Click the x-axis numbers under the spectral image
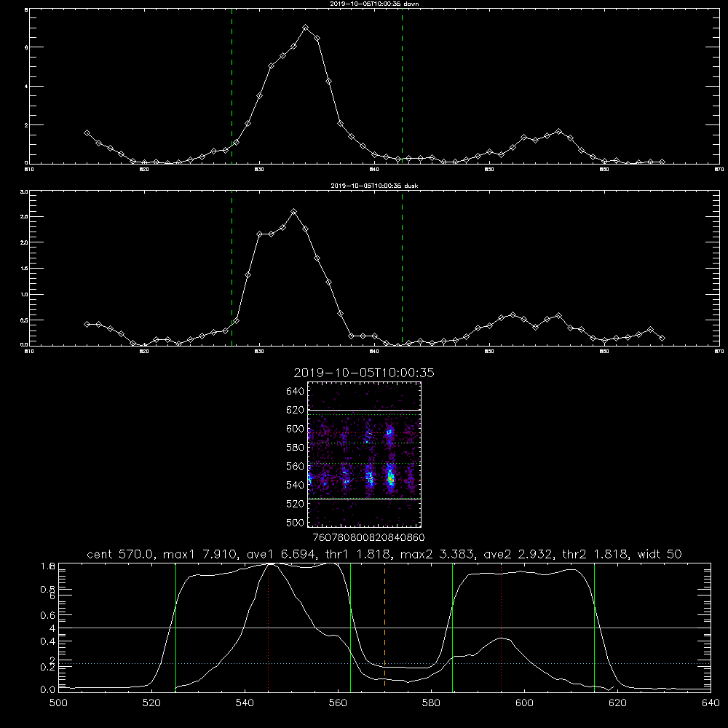 [368, 538]
